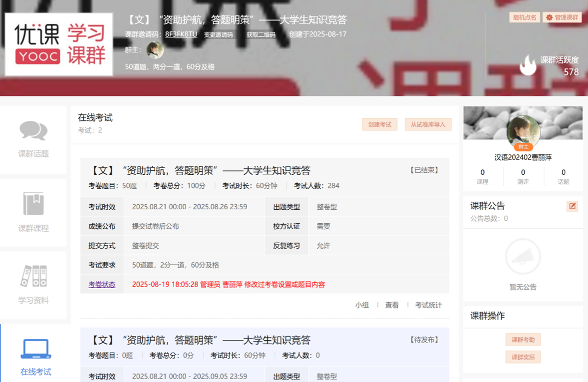Open 课群课程 book icon
The height and width of the screenshot is (382, 588).
33,204
